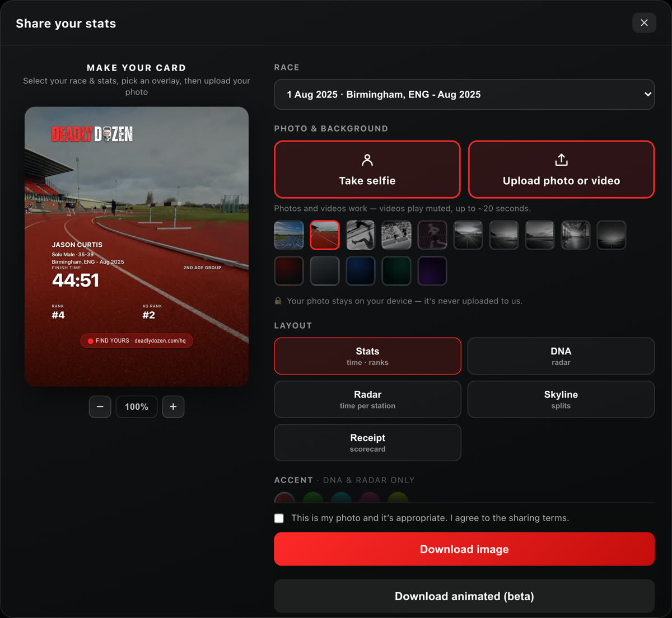Image resolution: width=672 pixels, height=618 pixels.
Task: Open the Race selection dropdown
Action: point(464,95)
